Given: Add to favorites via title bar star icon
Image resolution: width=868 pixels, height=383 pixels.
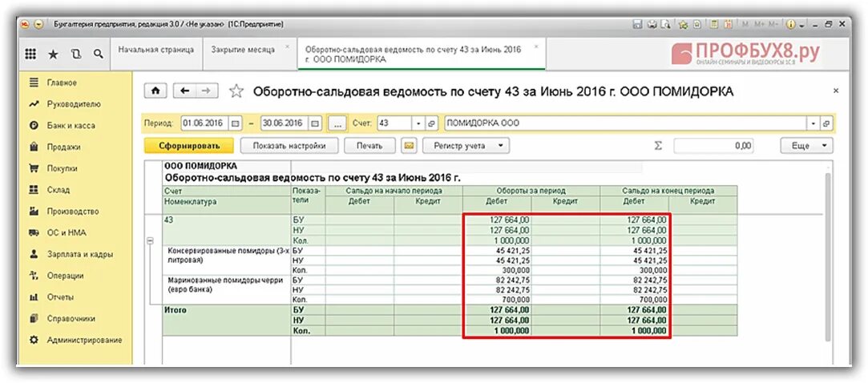Looking at the screenshot, I should [x=683, y=24].
